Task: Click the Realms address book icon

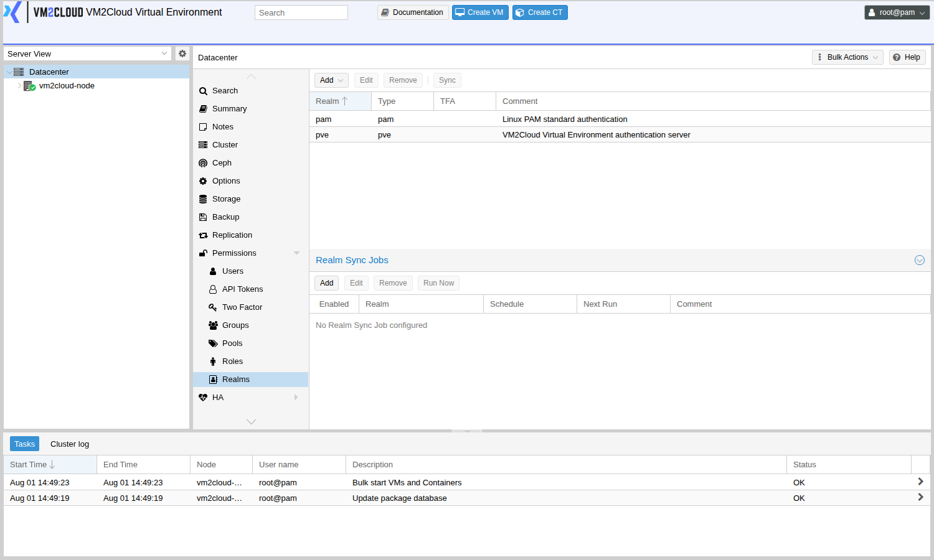Action: click(x=213, y=380)
